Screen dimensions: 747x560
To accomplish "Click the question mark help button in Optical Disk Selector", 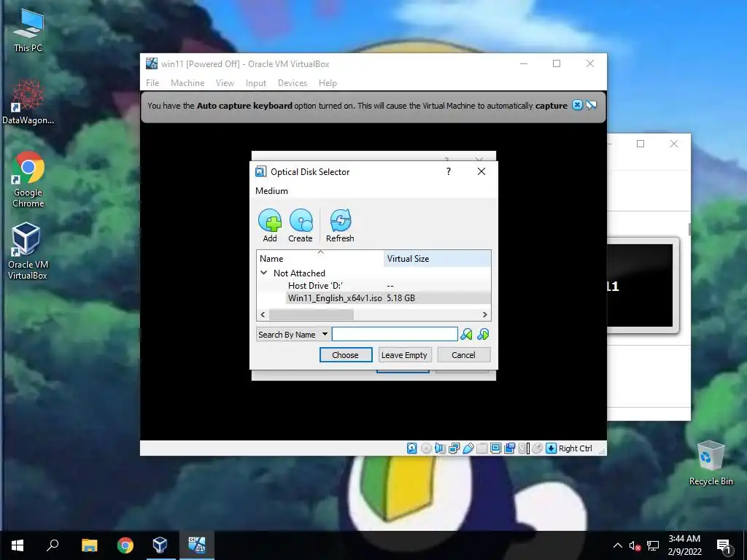I will click(449, 171).
